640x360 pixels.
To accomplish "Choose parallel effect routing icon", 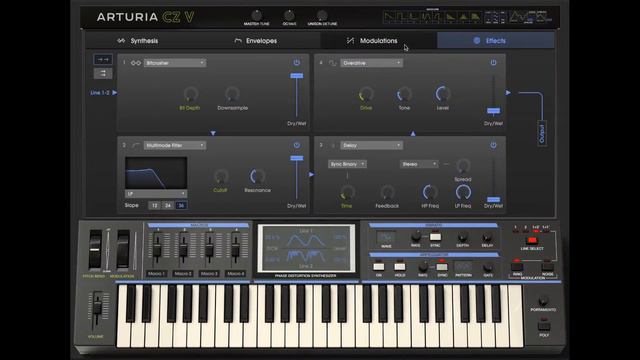I will tap(102, 73).
